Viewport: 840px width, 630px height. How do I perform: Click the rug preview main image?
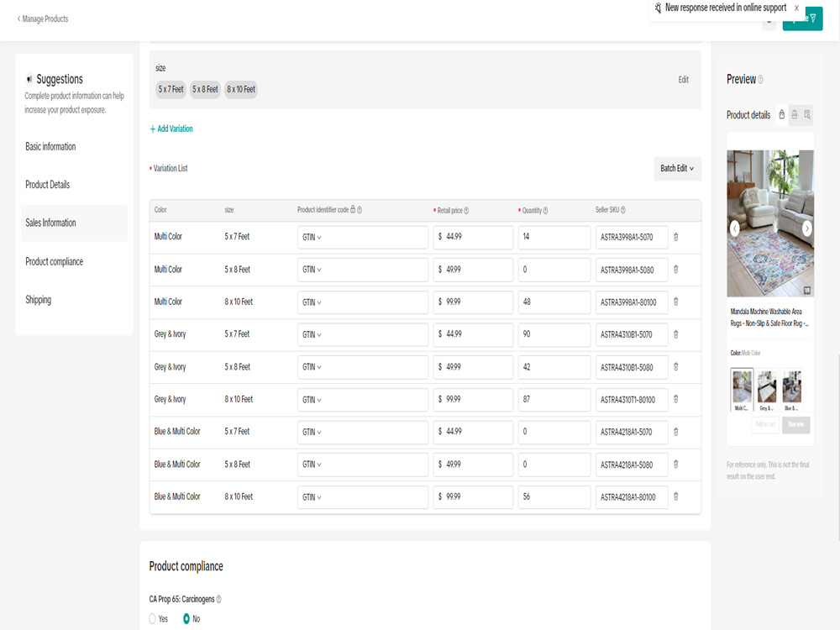click(770, 223)
